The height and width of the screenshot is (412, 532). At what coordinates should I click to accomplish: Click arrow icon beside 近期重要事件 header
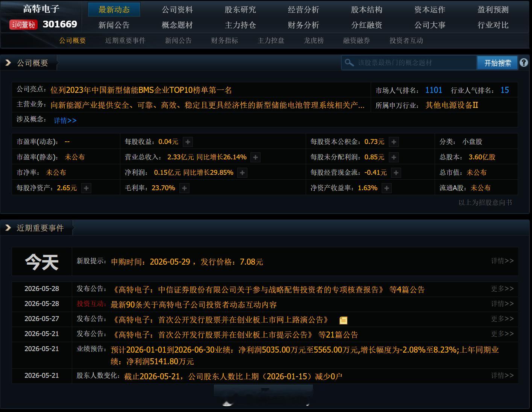coord(8,228)
